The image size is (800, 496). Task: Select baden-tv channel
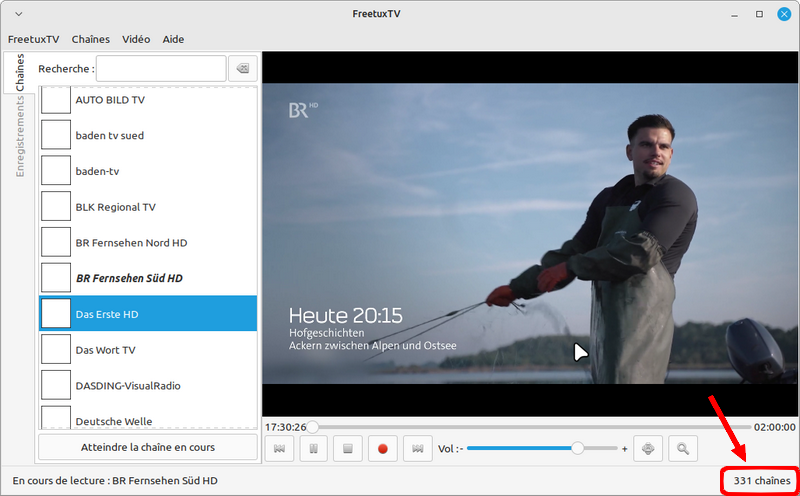tap(148, 171)
